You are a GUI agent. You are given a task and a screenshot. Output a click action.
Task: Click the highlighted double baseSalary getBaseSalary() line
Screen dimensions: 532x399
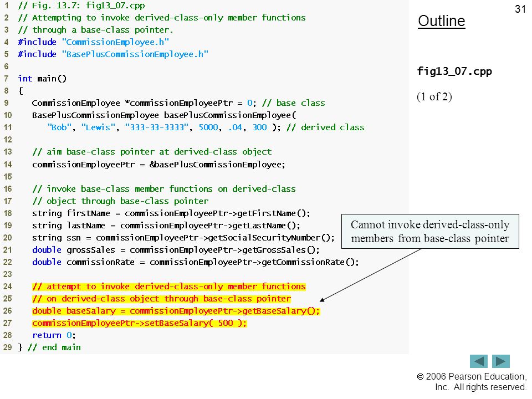176,311
